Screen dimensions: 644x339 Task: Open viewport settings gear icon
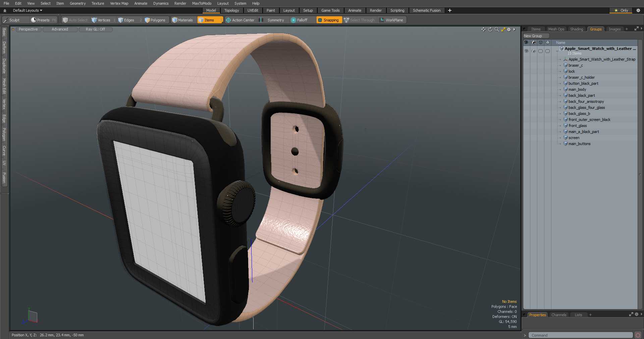(x=509, y=29)
